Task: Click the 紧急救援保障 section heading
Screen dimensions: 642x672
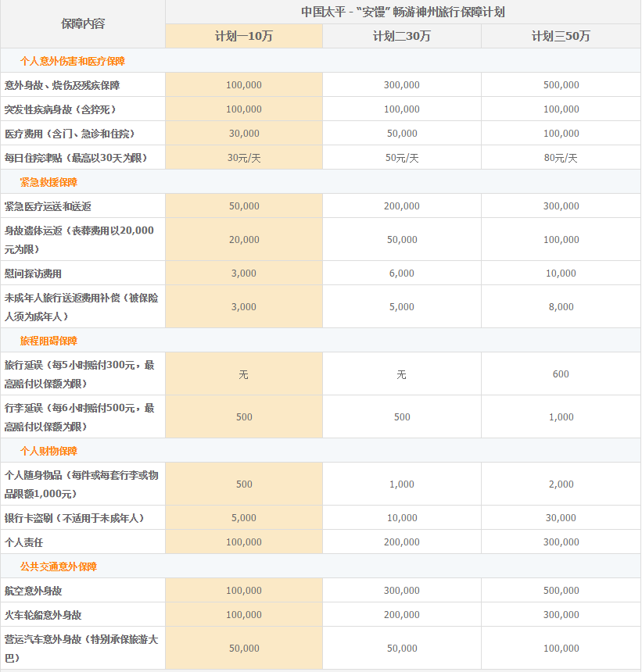Action: [x=48, y=182]
